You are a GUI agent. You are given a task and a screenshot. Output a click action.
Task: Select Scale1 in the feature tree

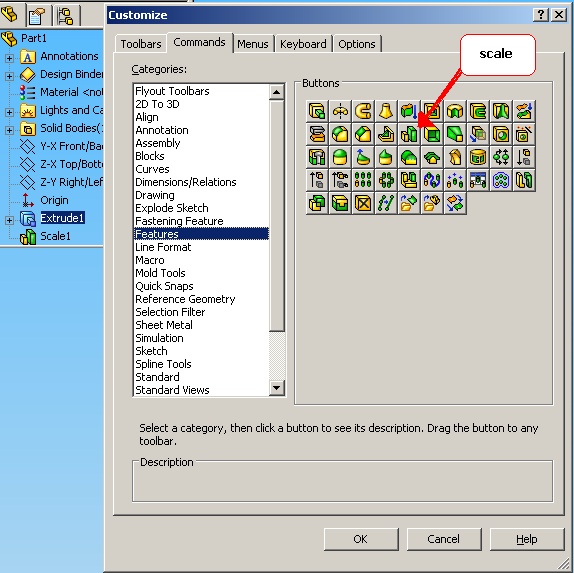[x=55, y=236]
